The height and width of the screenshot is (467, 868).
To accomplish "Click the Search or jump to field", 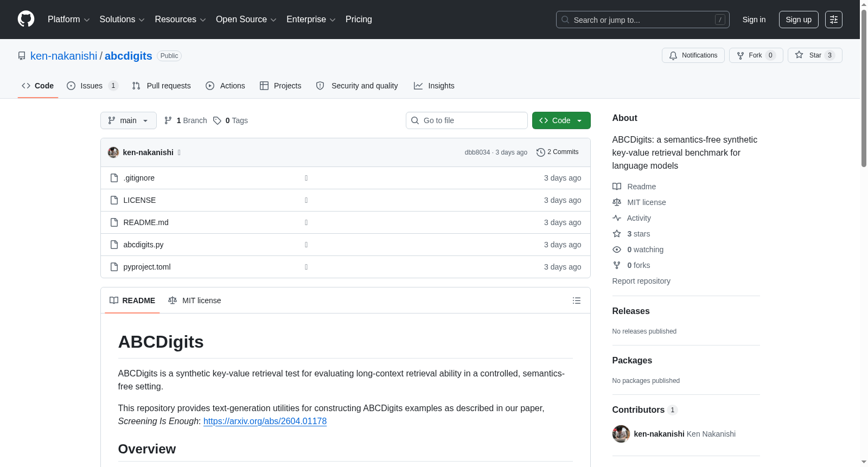I will coord(643,20).
